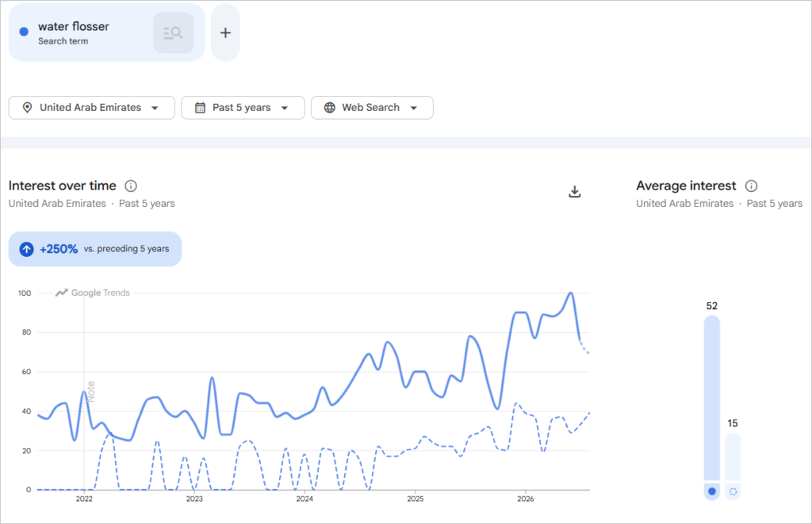The image size is (812, 524).
Task: Click the +250% vs. preceding 5 years badge
Action: pos(95,249)
